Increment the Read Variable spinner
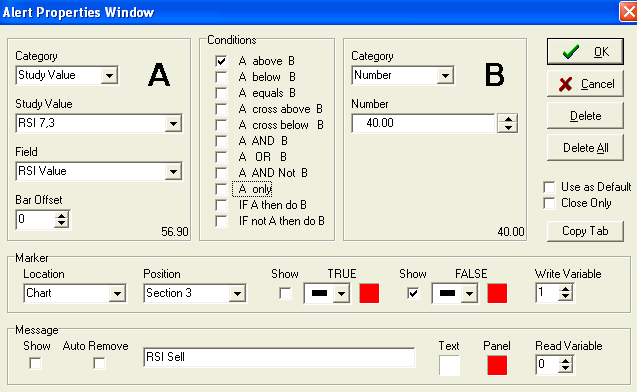 coord(565,360)
